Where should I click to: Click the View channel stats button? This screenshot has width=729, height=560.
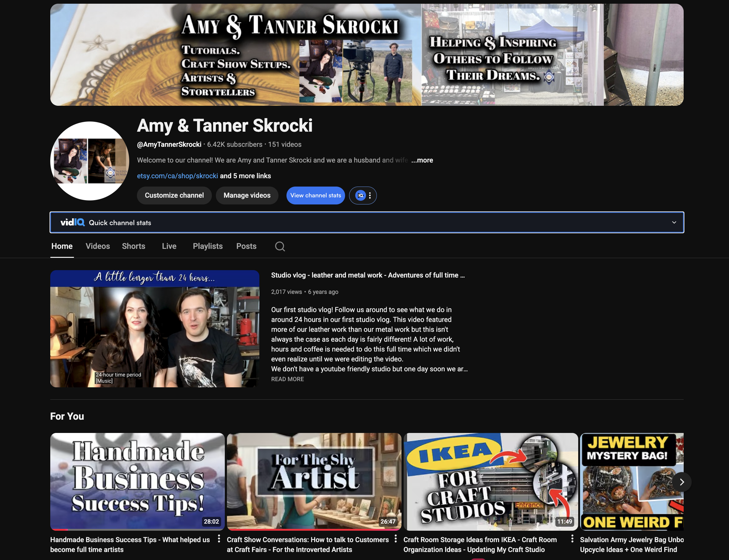pyautogui.click(x=315, y=195)
